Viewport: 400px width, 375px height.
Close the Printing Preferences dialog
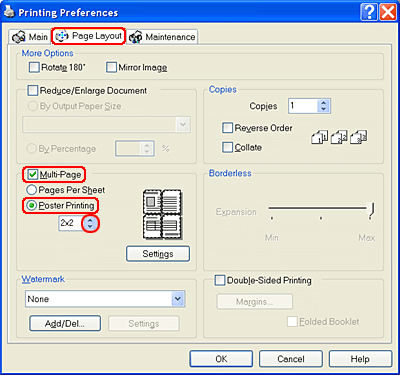[388, 12]
